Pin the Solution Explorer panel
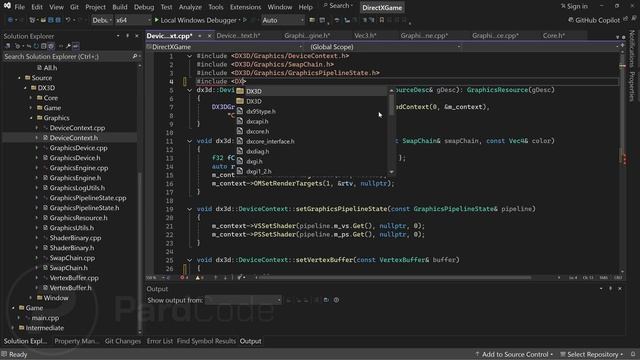Screen dimensions: 640x360 coord(127,36)
